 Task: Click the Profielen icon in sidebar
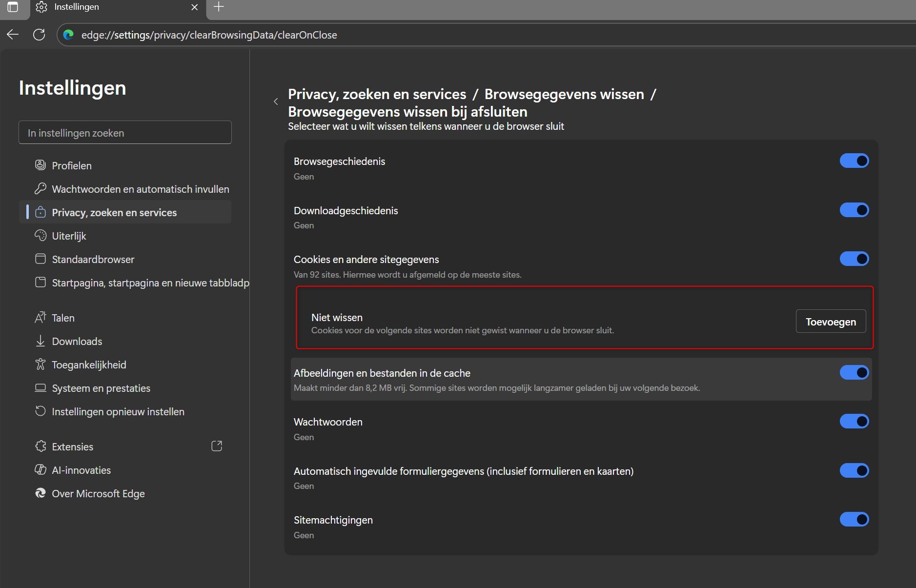click(41, 165)
